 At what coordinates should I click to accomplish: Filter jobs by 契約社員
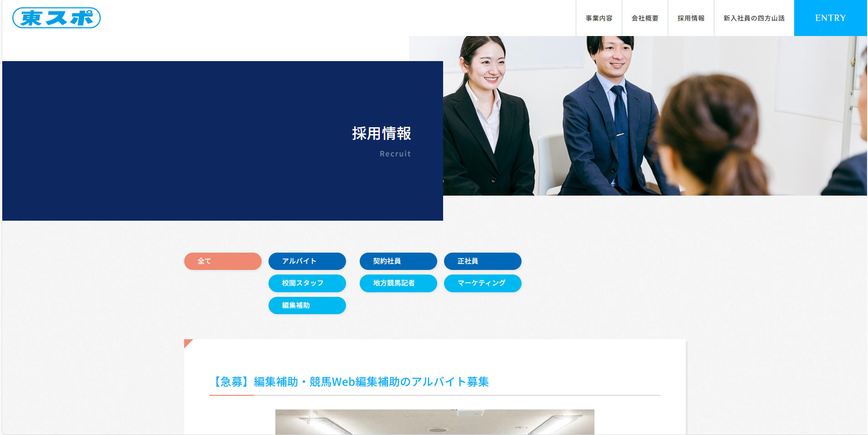(398, 261)
